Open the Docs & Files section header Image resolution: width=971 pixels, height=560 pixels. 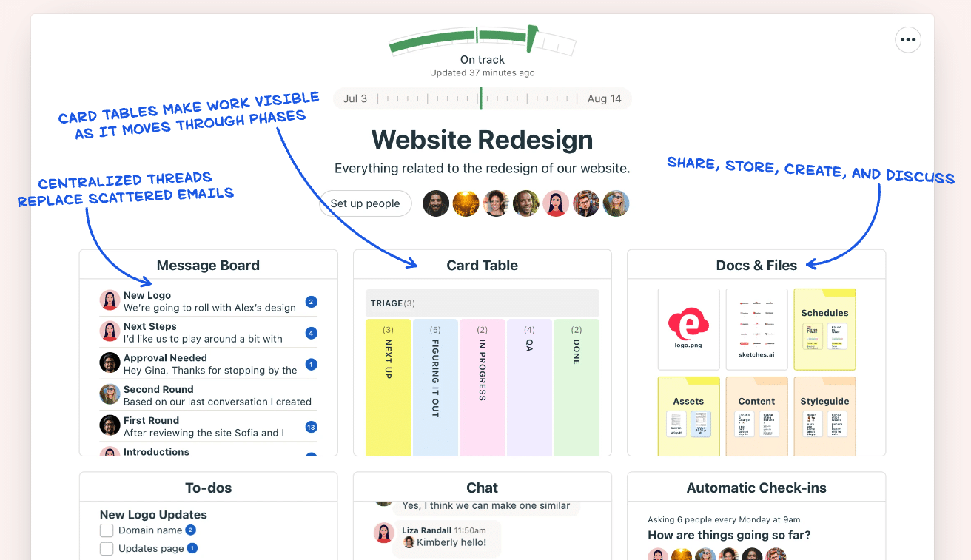click(x=756, y=264)
